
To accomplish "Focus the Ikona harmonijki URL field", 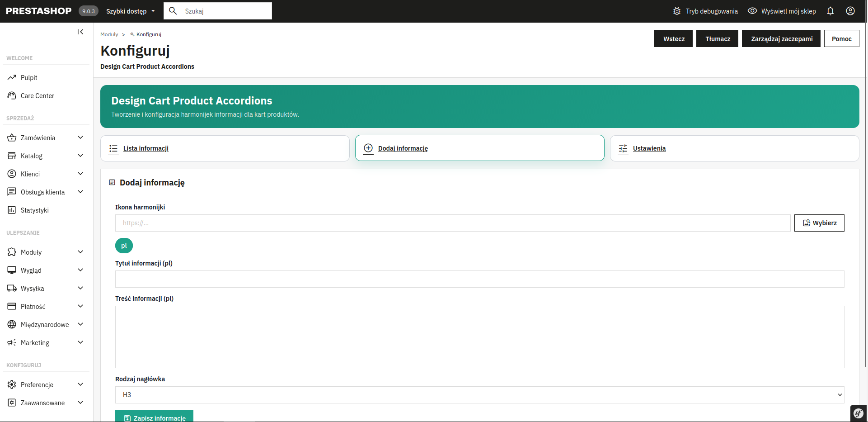I will 453,223.
